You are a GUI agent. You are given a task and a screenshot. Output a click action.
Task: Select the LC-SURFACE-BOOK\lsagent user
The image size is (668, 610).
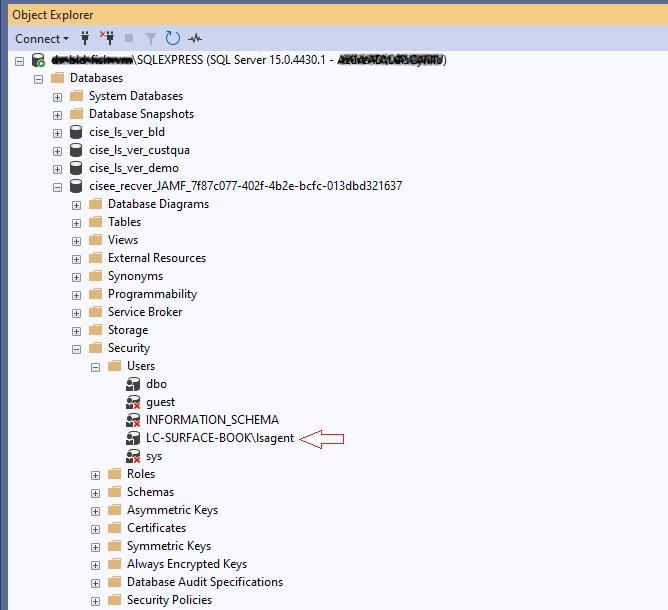coord(220,438)
